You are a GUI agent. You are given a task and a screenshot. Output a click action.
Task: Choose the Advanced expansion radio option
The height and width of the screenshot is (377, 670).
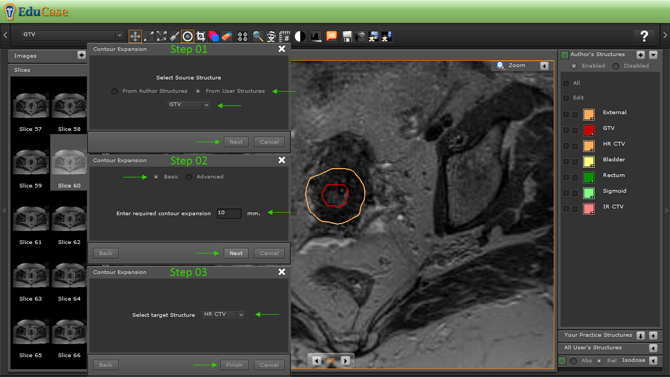pos(188,177)
